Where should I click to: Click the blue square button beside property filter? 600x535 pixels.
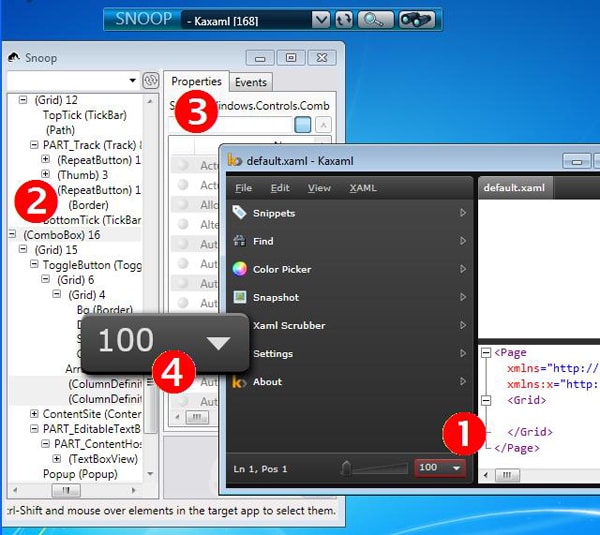pyautogui.click(x=303, y=125)
